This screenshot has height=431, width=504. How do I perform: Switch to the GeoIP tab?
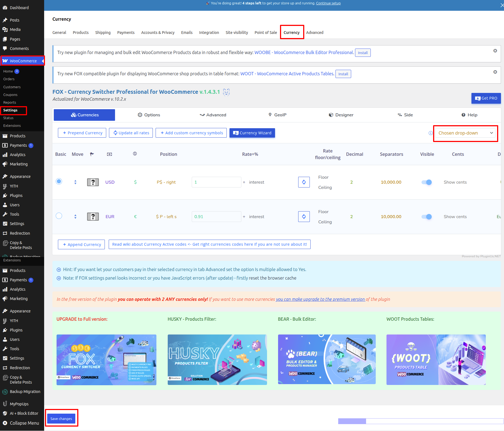pyautogui.click(x=278, y=115)
